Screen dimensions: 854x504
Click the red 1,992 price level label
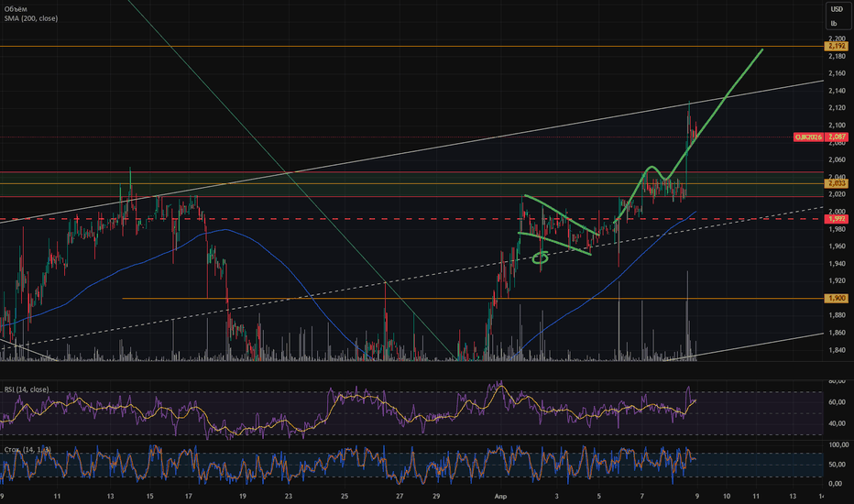[x=838, y=219]
